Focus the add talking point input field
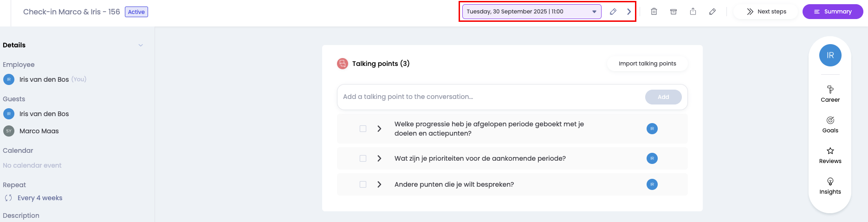 click(487, 97)
